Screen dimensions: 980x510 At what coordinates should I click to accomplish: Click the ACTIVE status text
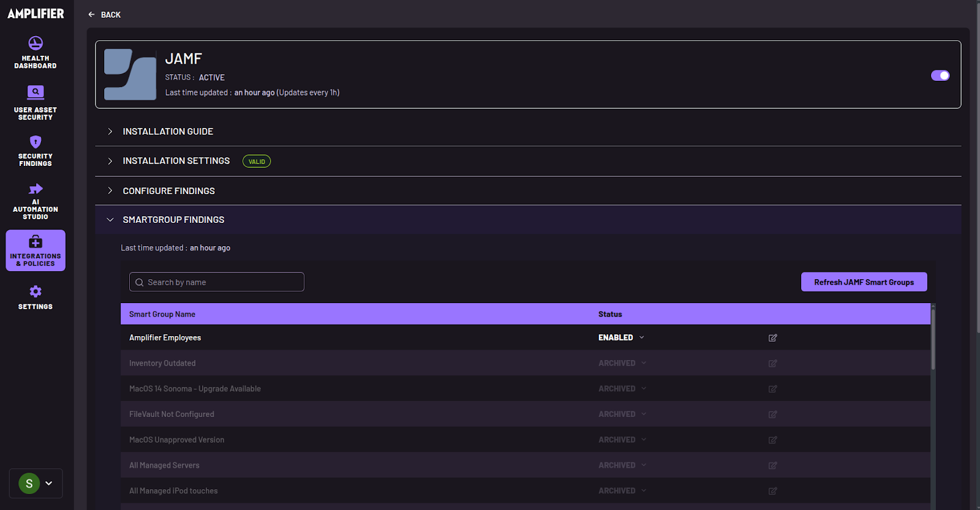coord(211,78)
